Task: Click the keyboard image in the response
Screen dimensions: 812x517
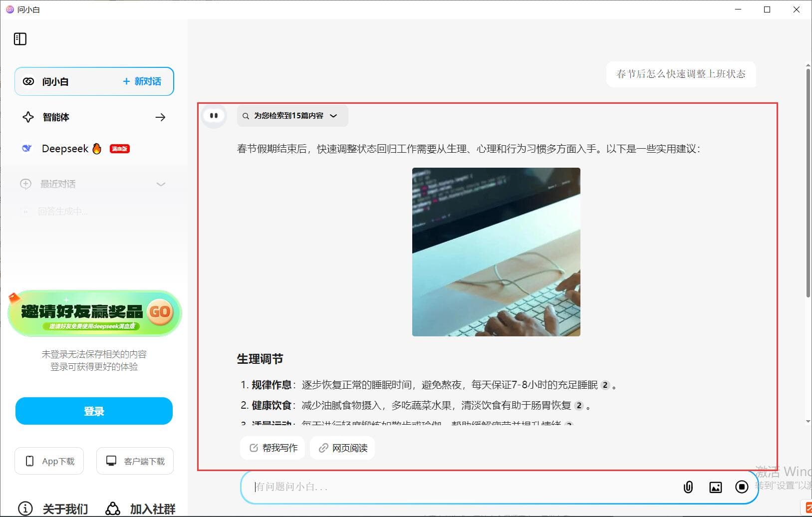Action: point(496,252)
